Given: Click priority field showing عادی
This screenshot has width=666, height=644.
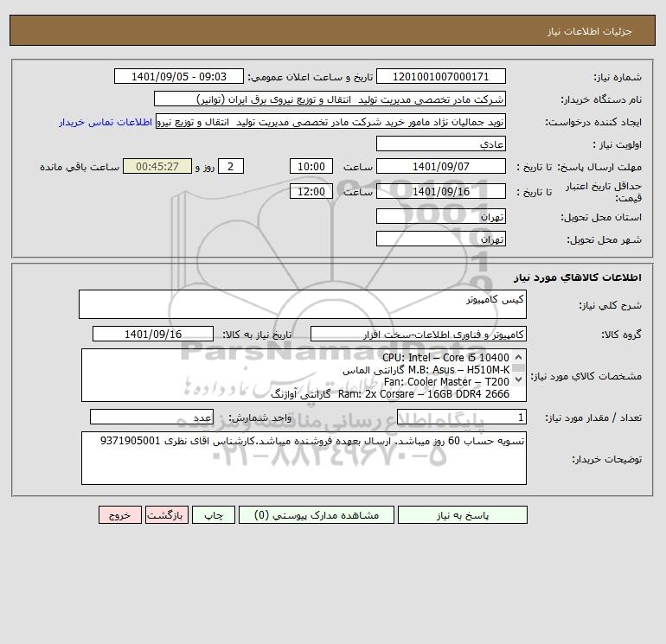Looking at the screenshot, I should tap(441, 143).
